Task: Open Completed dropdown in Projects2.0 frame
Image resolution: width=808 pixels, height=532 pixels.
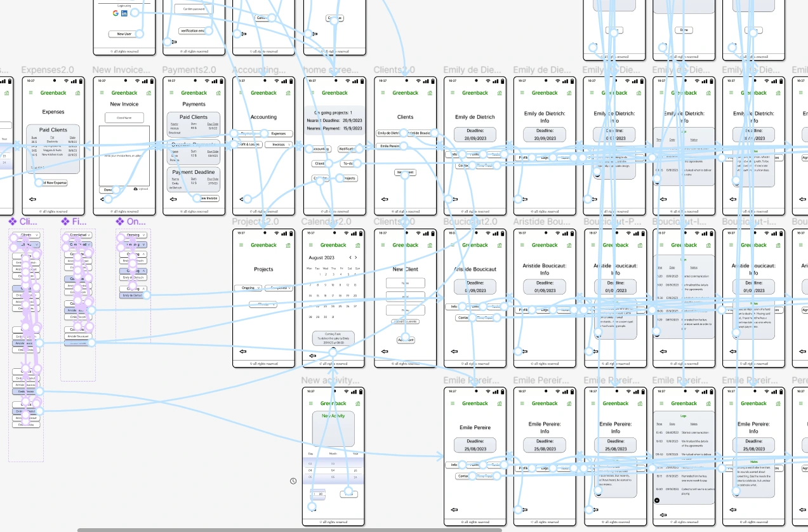Action: (x=279, y=288)
